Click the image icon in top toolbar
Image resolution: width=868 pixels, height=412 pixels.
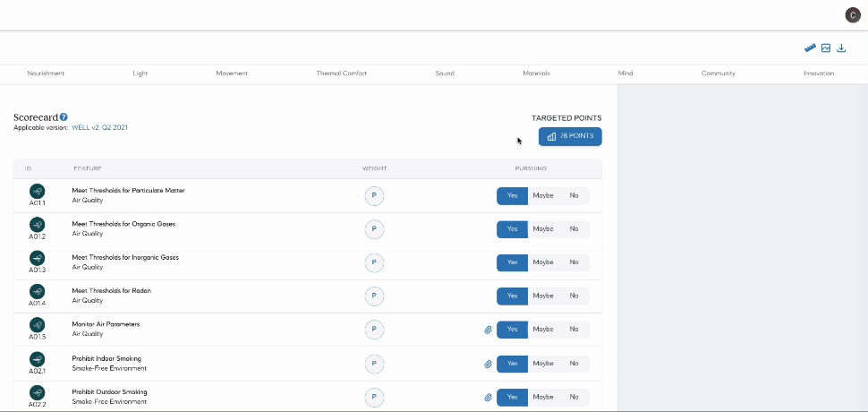click(x=826, y=48)
